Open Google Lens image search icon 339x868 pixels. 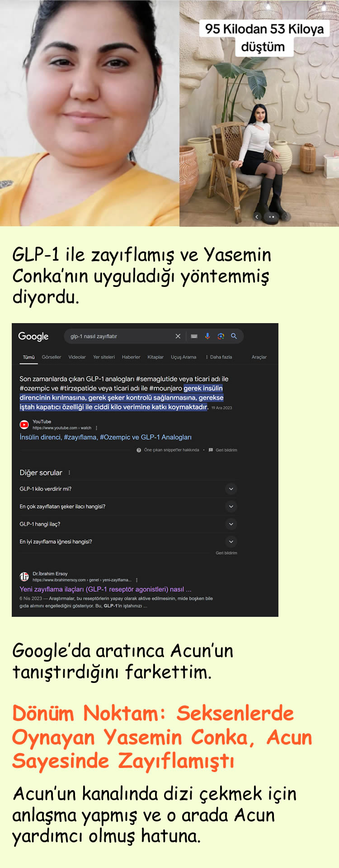221,336
